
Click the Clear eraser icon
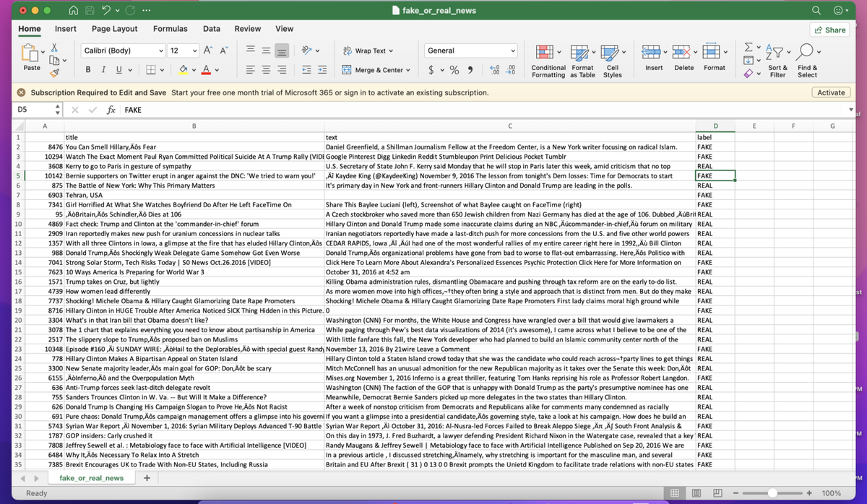748,72
